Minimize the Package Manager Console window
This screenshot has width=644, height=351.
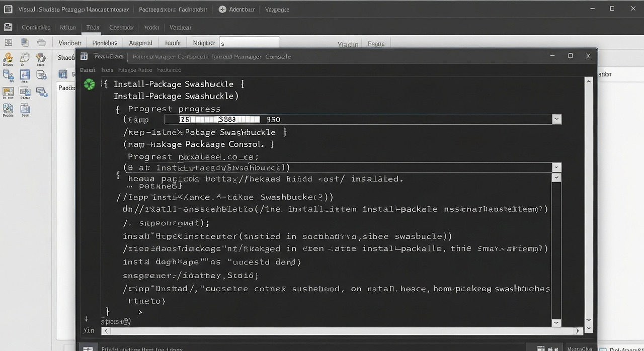pos(552,56)
